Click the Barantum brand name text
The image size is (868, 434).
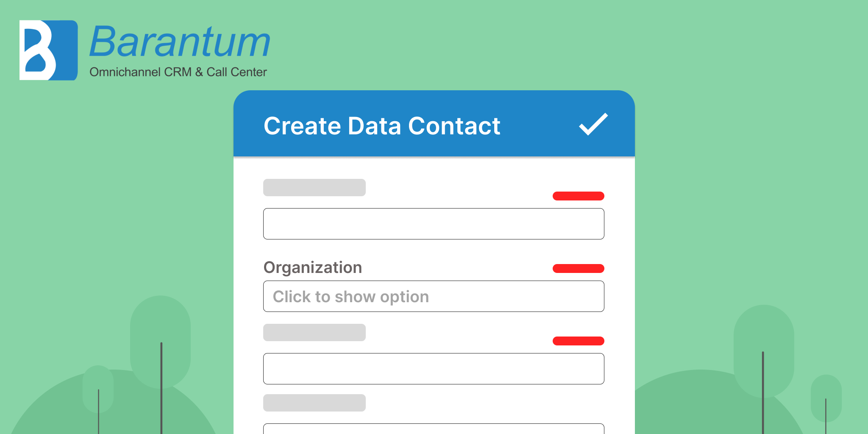180,42
